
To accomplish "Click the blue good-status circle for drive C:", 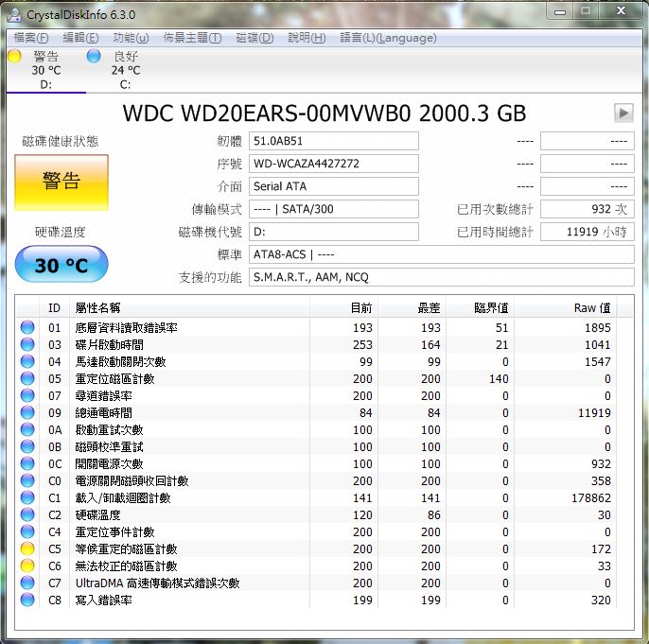I will [x=94, y=56].
